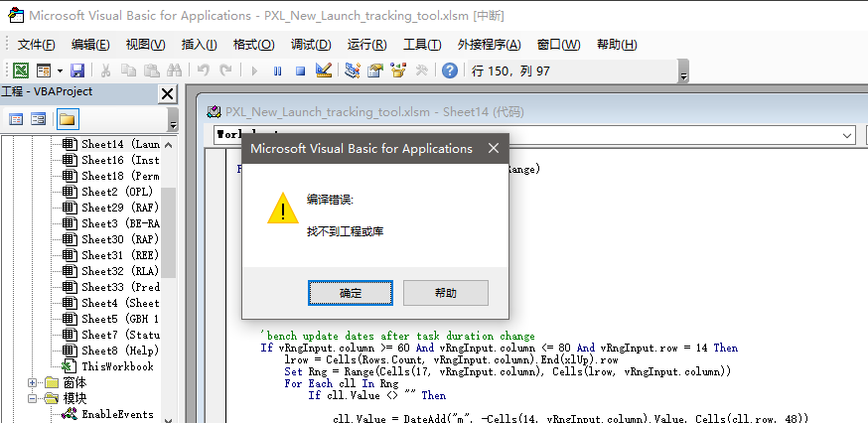Open the Toolbox wrench icon
Screen dimensions: 868x423
coord(421,70)
